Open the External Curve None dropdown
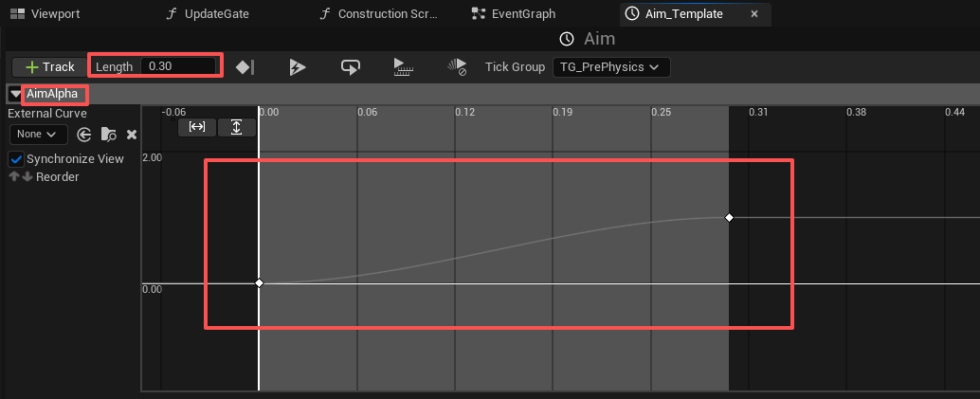The width and height of the screenshot is (980, 399). [x=38, y=134]
